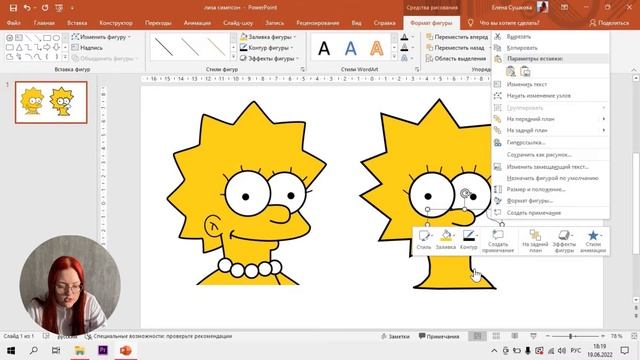Start slideshow from beginning via quick access icon
This screenshot has height=360, width=640.
click(x=59, y=8)
